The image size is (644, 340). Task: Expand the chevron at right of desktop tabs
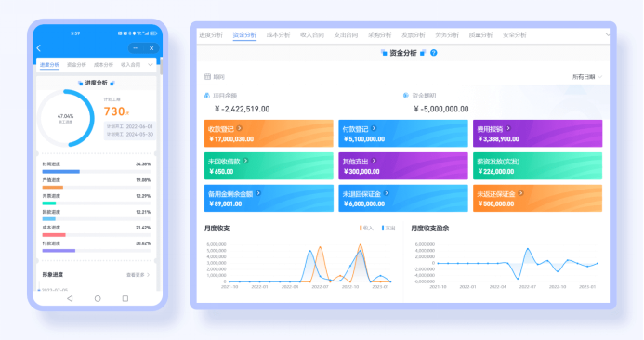pos(608,35)
